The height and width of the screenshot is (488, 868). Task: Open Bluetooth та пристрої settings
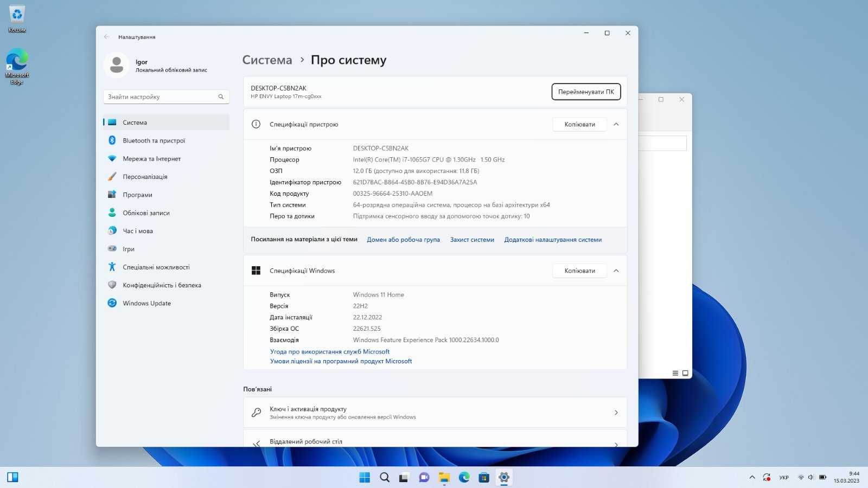[166, 140]
